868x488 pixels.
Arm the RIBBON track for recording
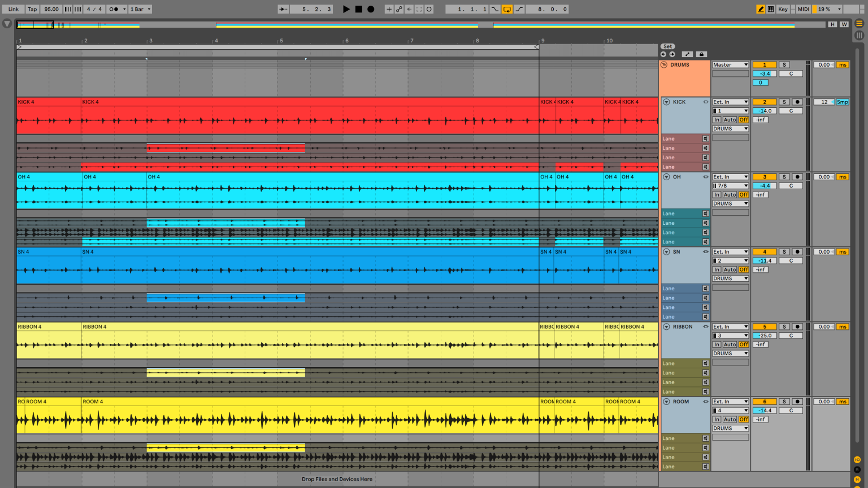(x=797, y=326)
